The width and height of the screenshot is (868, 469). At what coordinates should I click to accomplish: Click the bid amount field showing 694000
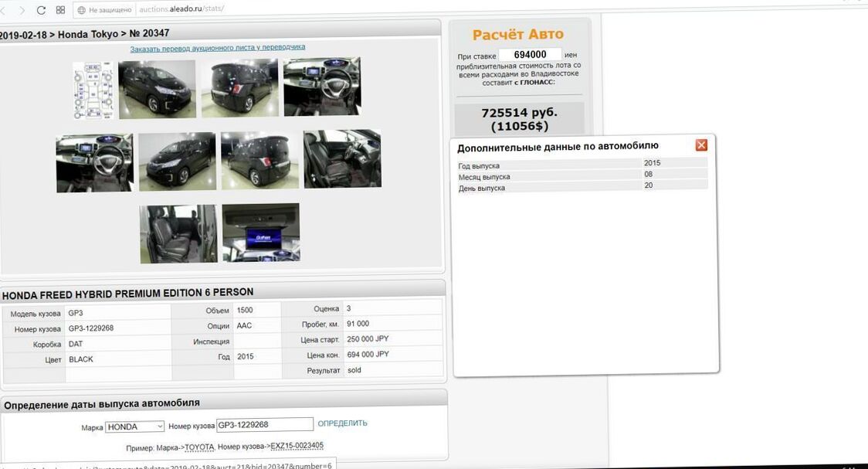tap(530, 54)
